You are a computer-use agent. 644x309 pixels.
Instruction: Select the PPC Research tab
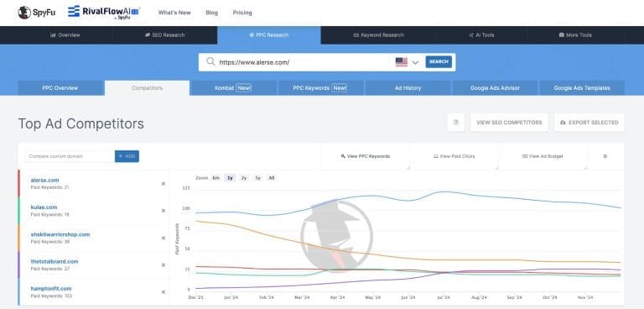(269, 35)
